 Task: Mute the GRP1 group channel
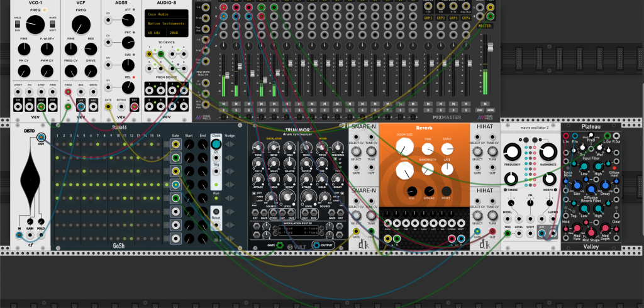pos(428,104)
